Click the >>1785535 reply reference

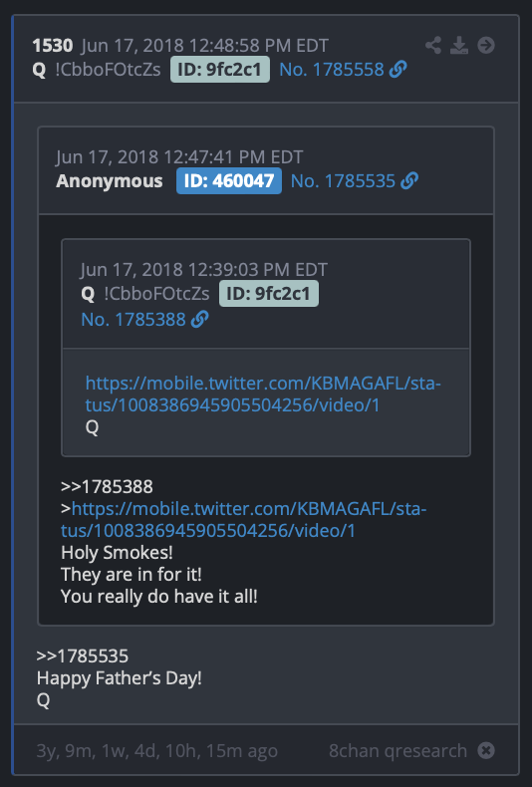click(83, 656)
